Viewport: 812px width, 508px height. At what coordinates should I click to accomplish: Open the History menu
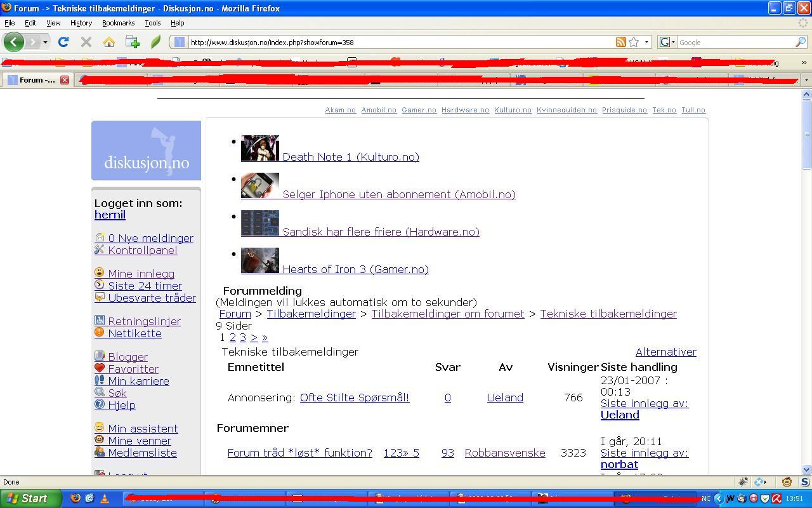click(81, 23)
